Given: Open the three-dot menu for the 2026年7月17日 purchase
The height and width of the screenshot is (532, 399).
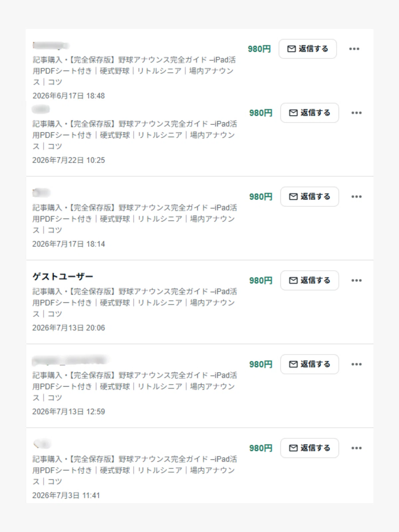Looking at the screenshot, I should 356,197.
